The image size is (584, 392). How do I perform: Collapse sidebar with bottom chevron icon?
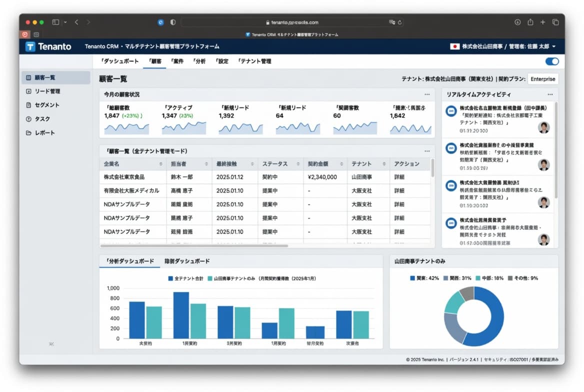click(x=51, y=344)
